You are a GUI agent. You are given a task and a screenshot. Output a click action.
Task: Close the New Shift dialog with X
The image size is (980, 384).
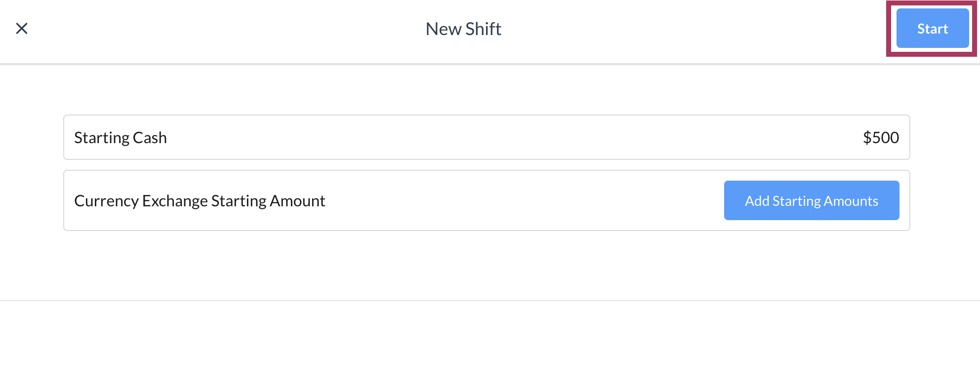22,29
